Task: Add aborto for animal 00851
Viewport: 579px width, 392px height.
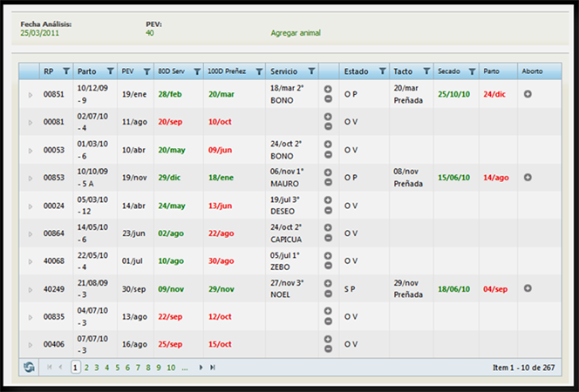Action: tap(528, 93)
